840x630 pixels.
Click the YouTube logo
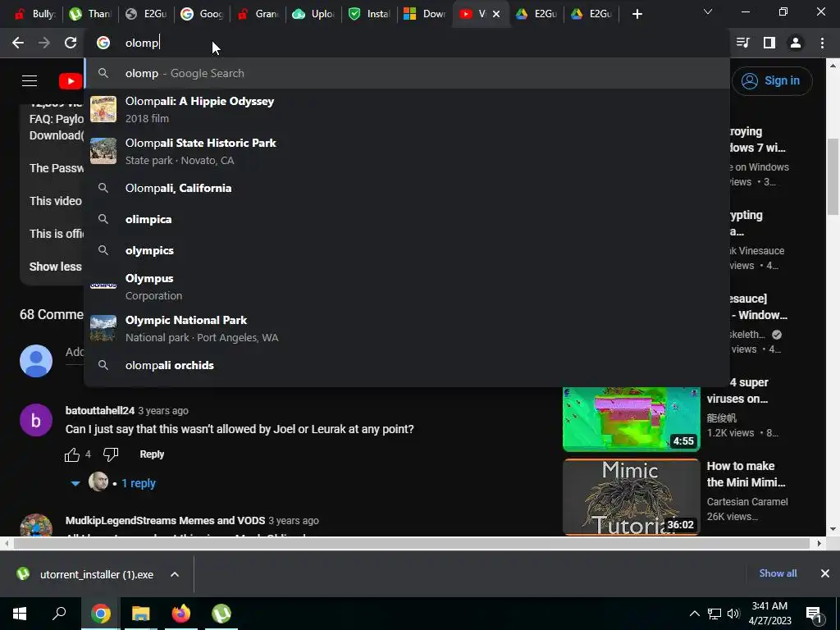tap(71, 81)
